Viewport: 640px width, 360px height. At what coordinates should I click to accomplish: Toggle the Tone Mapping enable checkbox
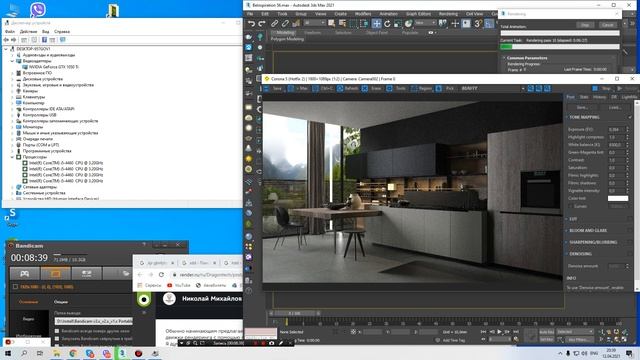click(630, 117)
